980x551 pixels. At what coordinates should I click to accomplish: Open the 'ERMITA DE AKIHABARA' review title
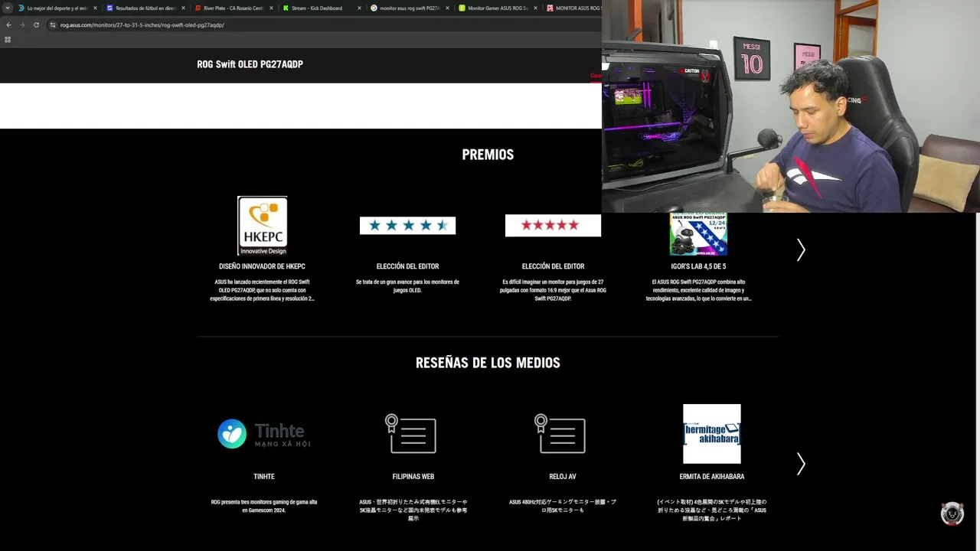[712, 477]
